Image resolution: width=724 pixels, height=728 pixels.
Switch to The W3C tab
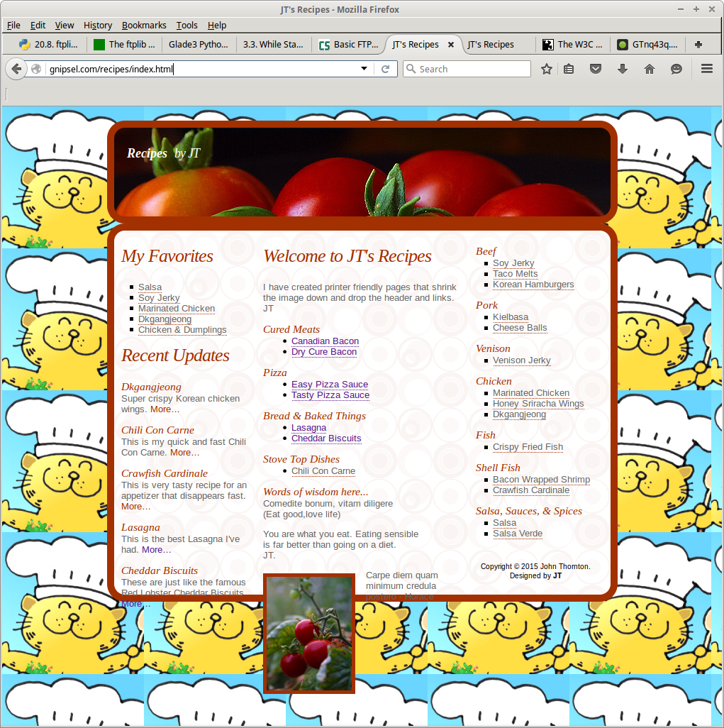572,44
